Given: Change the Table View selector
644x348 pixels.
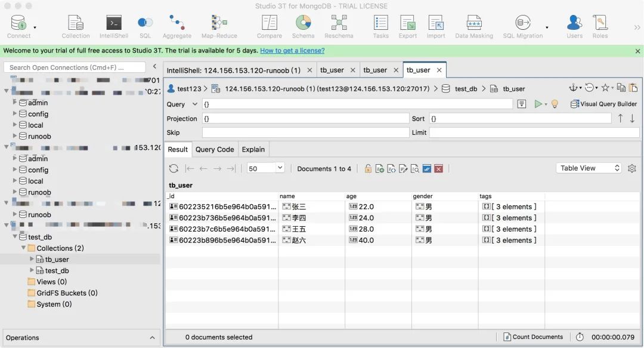Looking at the screenshot, I should click(x=589, y=168).
